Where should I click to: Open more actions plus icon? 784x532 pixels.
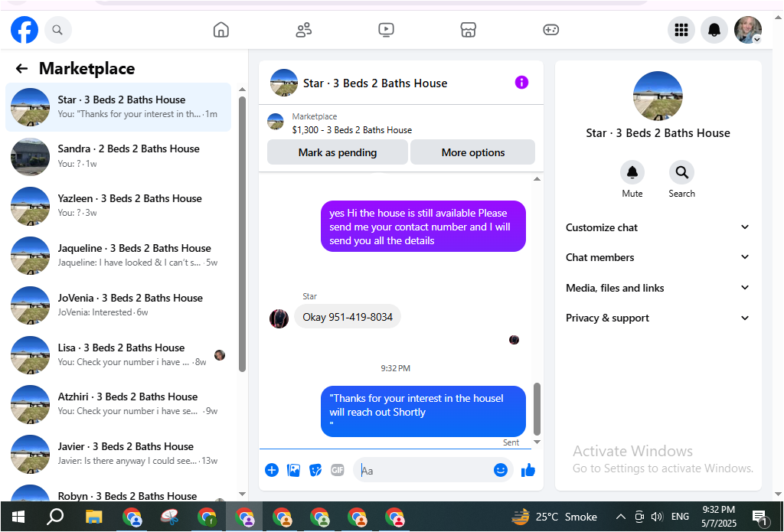click(272, 470)
